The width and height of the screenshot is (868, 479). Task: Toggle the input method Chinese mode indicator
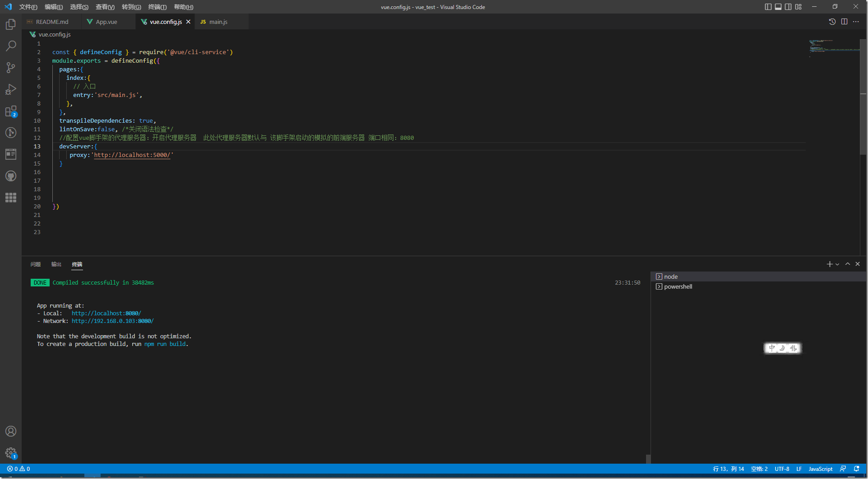pyautogui.click(x=772, y=348)
